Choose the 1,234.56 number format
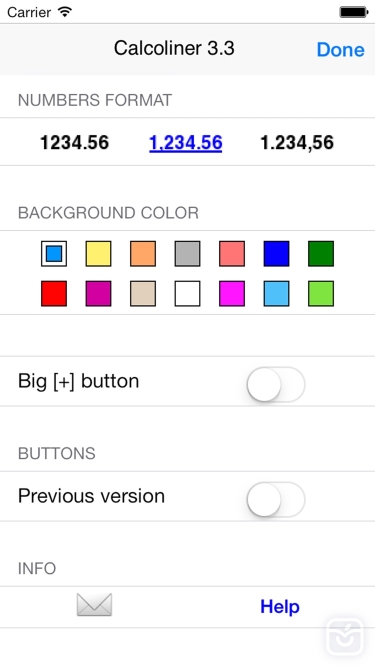 pos(186,143)
